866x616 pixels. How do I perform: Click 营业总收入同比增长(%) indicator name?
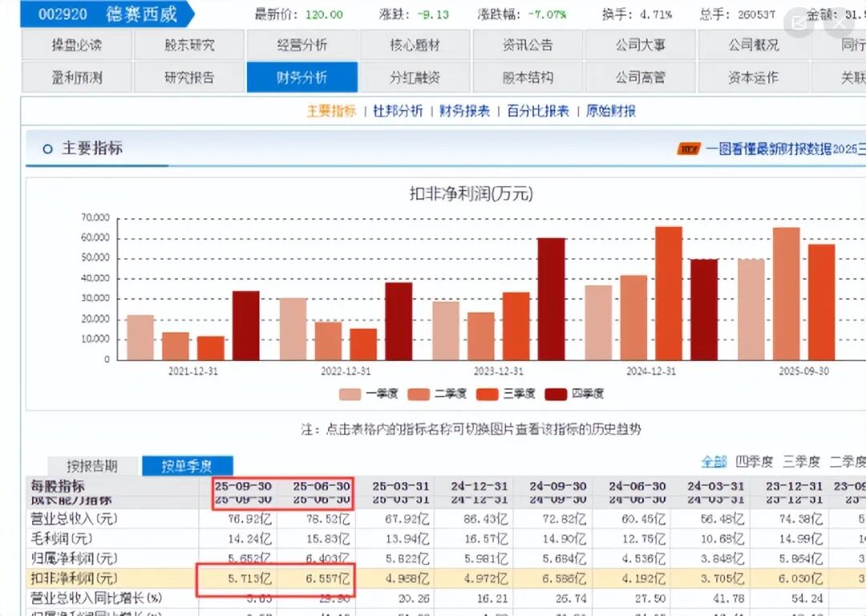pyautogui.click(x=96, y=598)
